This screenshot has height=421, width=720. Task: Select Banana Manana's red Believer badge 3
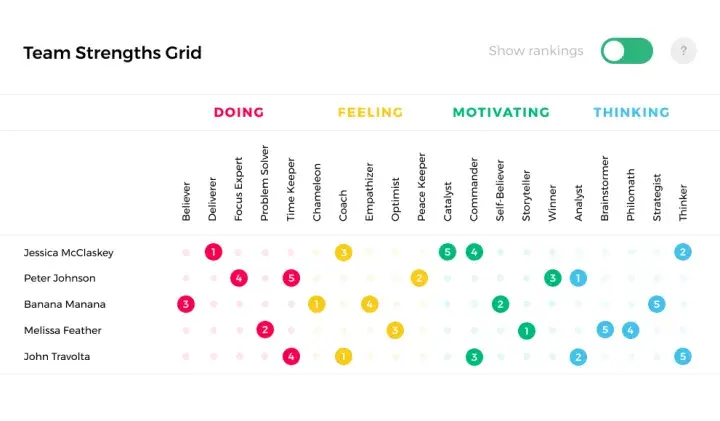click(186, 304)
